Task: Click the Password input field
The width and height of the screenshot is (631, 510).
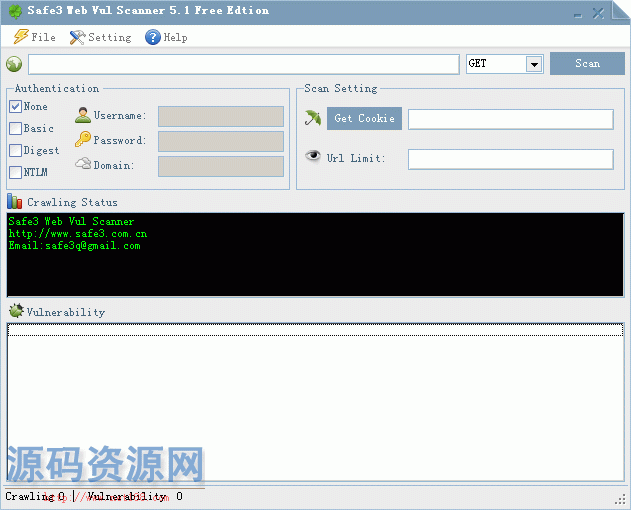Action: click(x=221, y=141)
